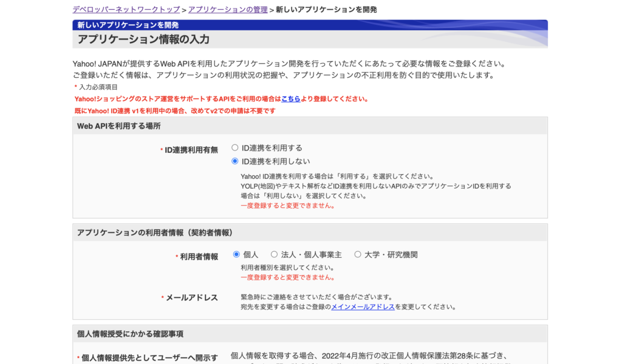The width and height of the screenshot is (622, 364).
Task: Go to アプリケーションの管理 breadcrumb link
Action: point(228,10)
